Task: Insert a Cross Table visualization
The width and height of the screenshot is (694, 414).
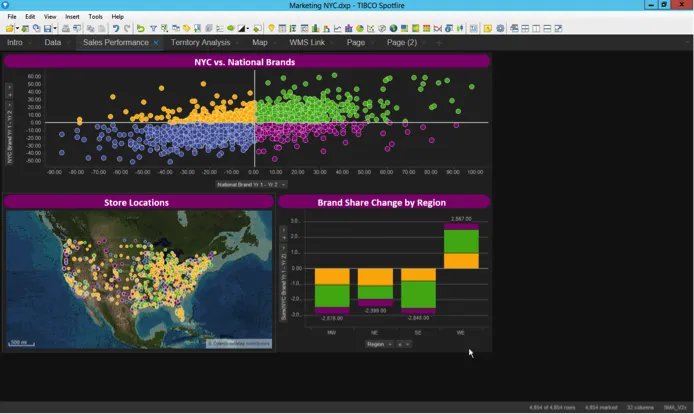Action: click(293, 28)
